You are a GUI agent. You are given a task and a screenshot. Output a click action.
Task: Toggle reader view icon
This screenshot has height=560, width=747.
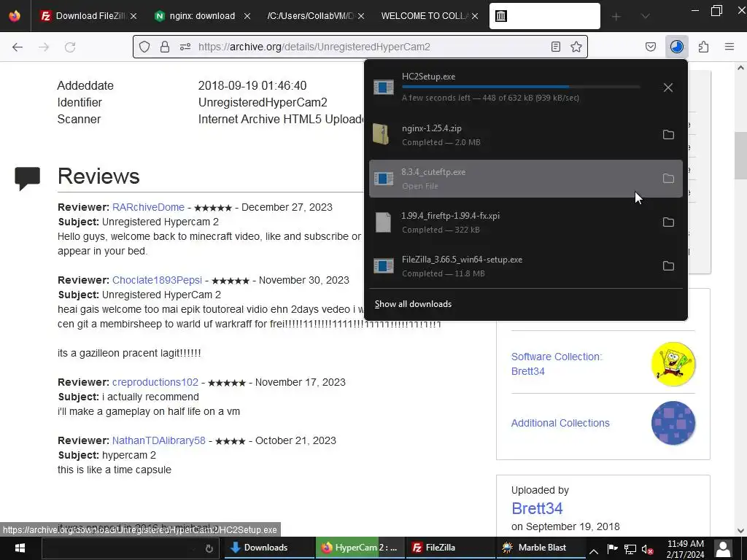(555, 47)
